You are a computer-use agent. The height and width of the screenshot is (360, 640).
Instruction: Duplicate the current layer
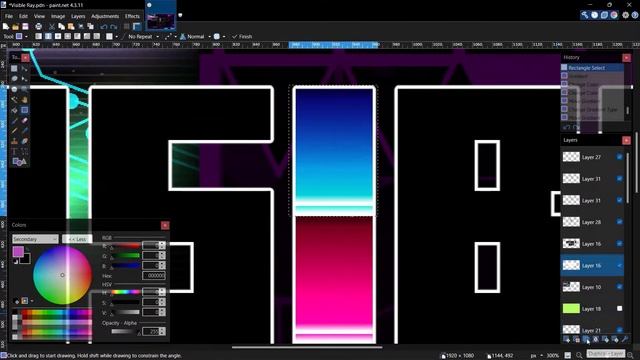586,339
